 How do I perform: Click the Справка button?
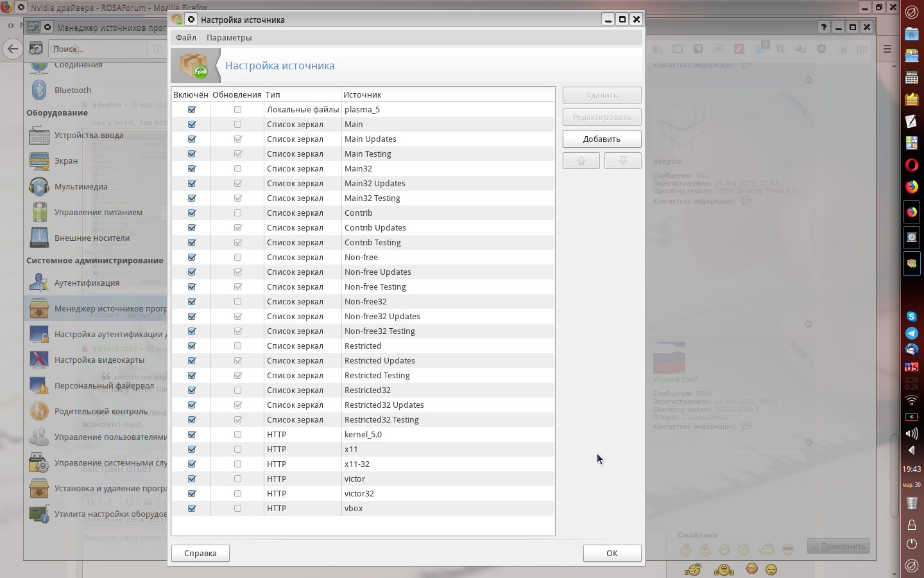point(200,554)
